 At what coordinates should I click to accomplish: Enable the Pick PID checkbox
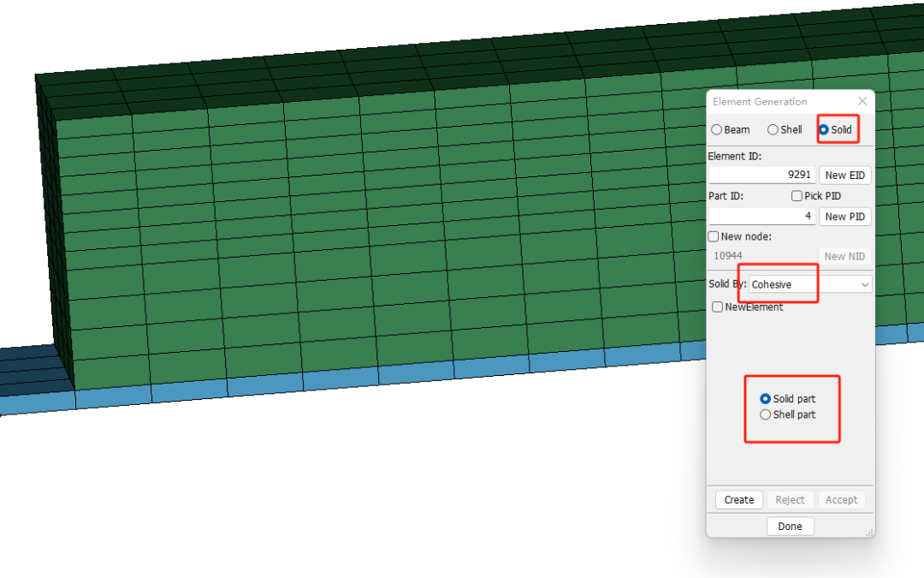[x=797, y=196]
